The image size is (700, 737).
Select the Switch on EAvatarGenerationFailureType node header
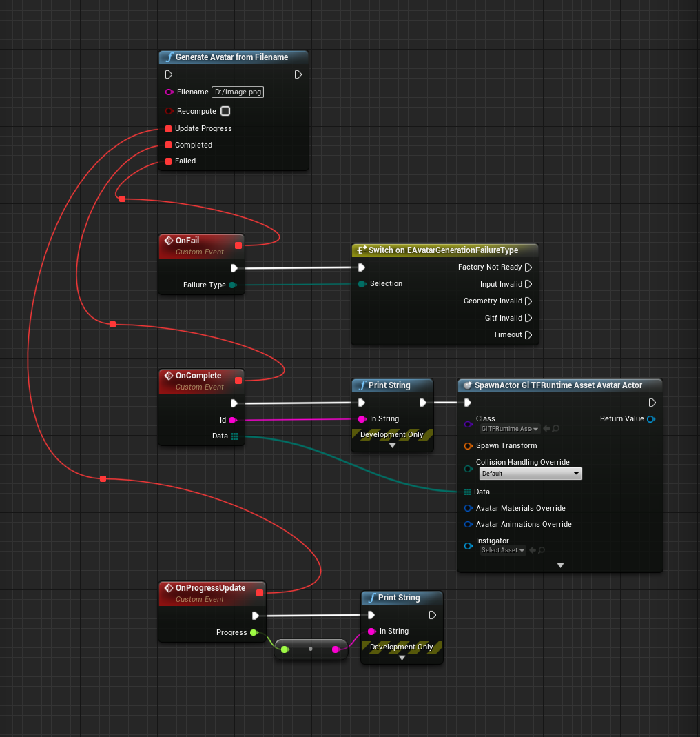pos(443,250)
